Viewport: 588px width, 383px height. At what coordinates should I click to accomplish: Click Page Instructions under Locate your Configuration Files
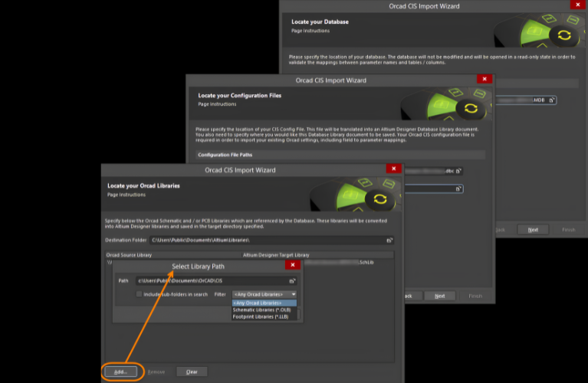(x=217, y=104)
